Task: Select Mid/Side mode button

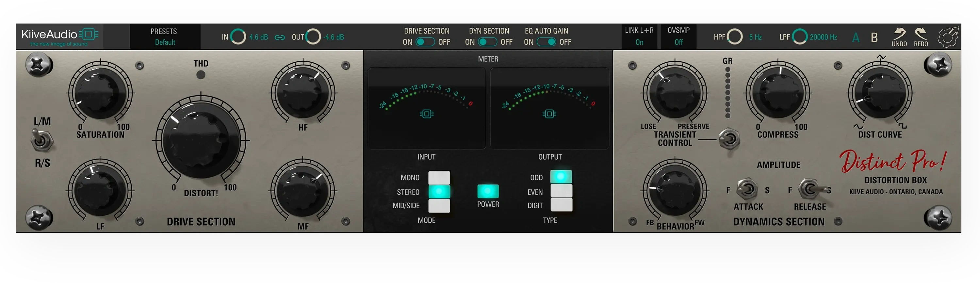Action: click(439, 205)
